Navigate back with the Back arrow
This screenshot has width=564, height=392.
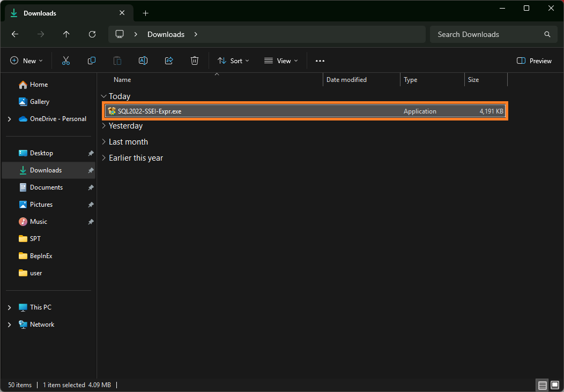(x=15, y=34)
